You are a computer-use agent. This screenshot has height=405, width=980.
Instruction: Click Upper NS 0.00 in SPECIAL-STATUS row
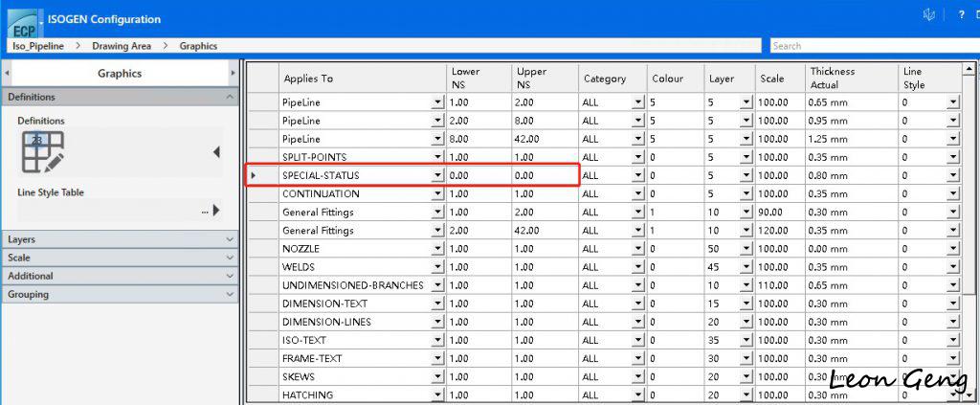click(545, 176)
